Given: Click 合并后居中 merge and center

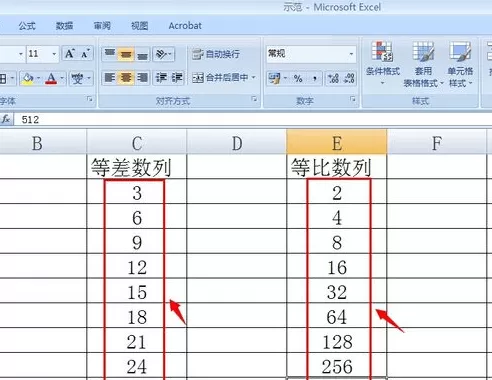Looking at the screenshot, I should [220, 78].
